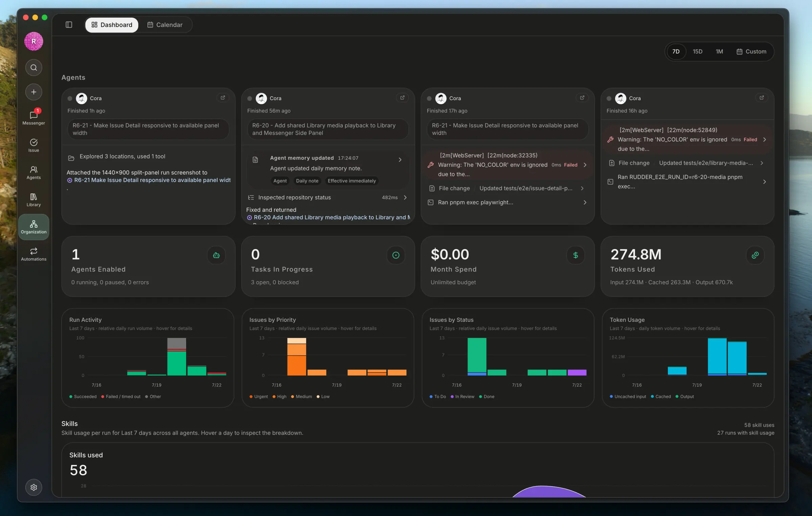
Task: Click the dollar icon on Month Spend
Action: (576, 255)
